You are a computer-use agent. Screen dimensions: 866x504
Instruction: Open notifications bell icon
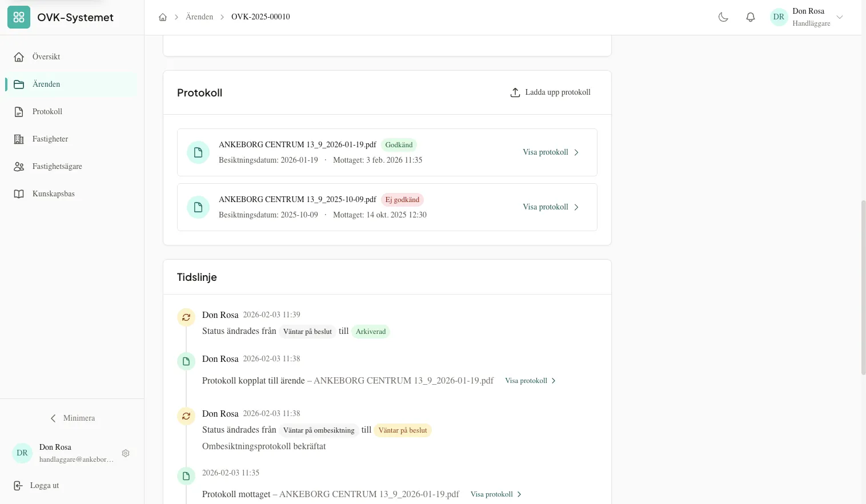coord(751,17)
